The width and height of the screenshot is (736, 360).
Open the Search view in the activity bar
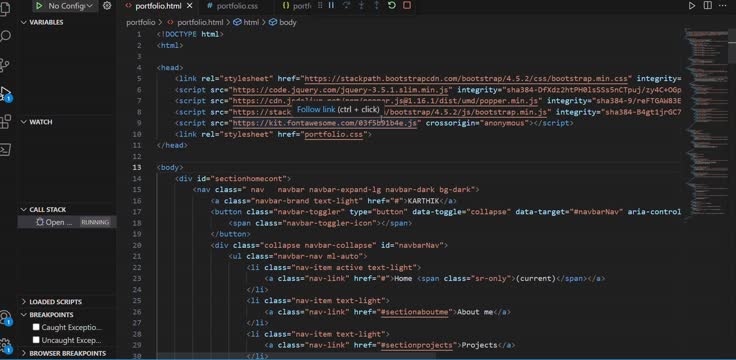pos(6,37)
